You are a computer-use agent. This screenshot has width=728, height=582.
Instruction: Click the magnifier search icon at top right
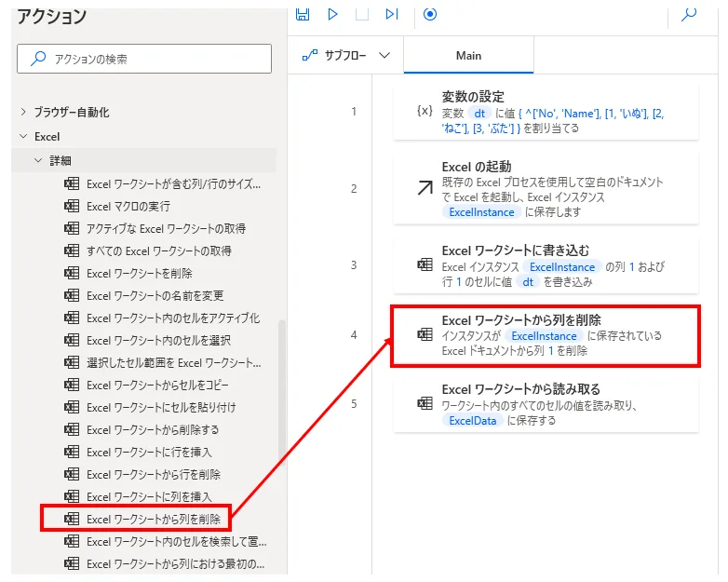click(689, 14)
